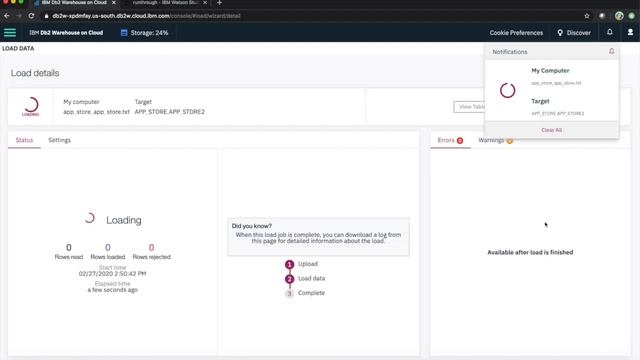
Task: Click the app_store_app_store.txt file name
Action: [x=96, y=111]
